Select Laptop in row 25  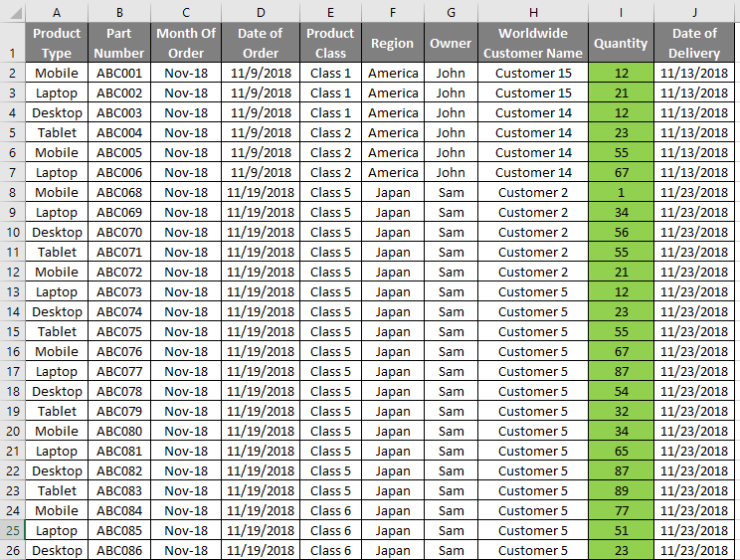coord(57,530)
